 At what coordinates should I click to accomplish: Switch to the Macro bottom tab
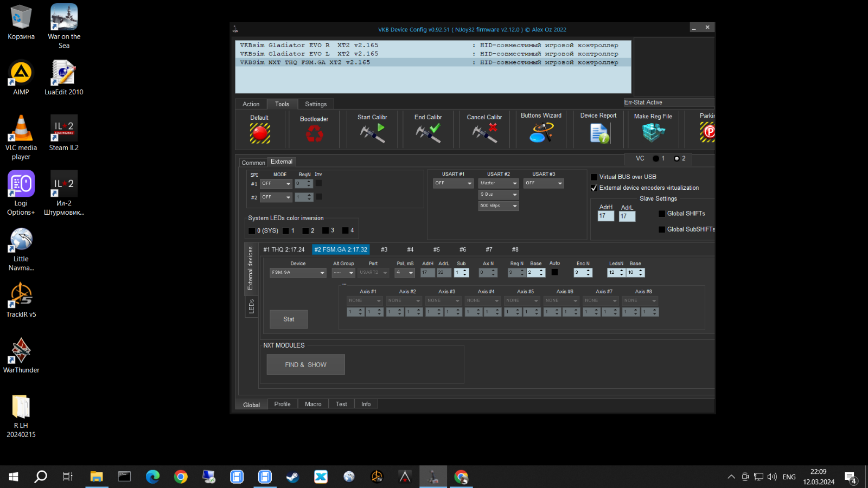pos(313,404)
